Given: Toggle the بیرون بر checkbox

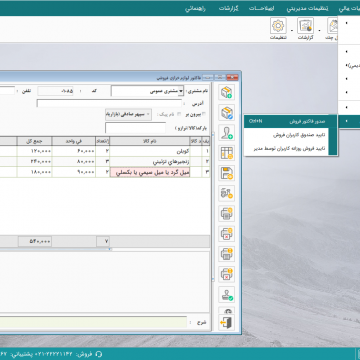Looking at the screenshot, I should [204, 114].
